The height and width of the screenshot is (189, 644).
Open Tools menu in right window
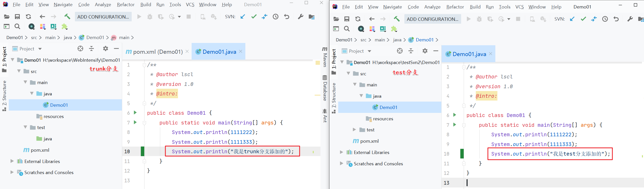(505, 7)
